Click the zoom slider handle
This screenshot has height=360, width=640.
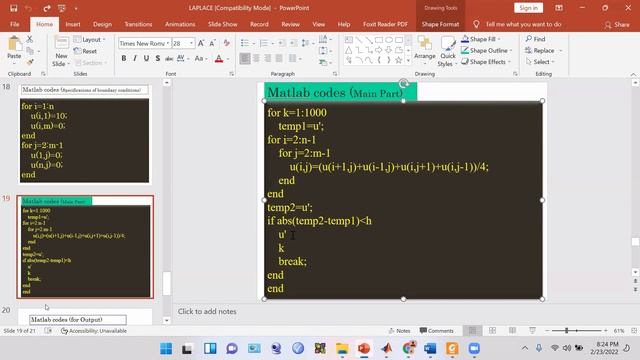[567, 330]
